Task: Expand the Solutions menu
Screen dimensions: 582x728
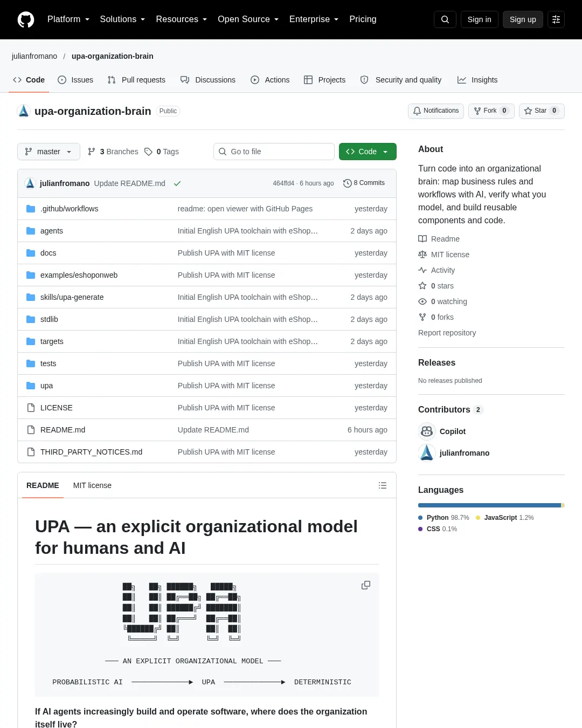Action: tap(122, 19)
